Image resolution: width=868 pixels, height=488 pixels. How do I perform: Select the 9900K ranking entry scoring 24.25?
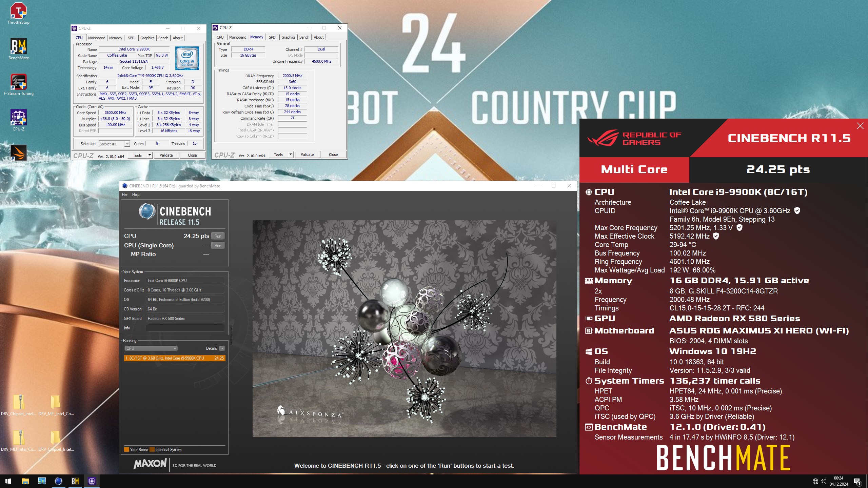[175, 358]
